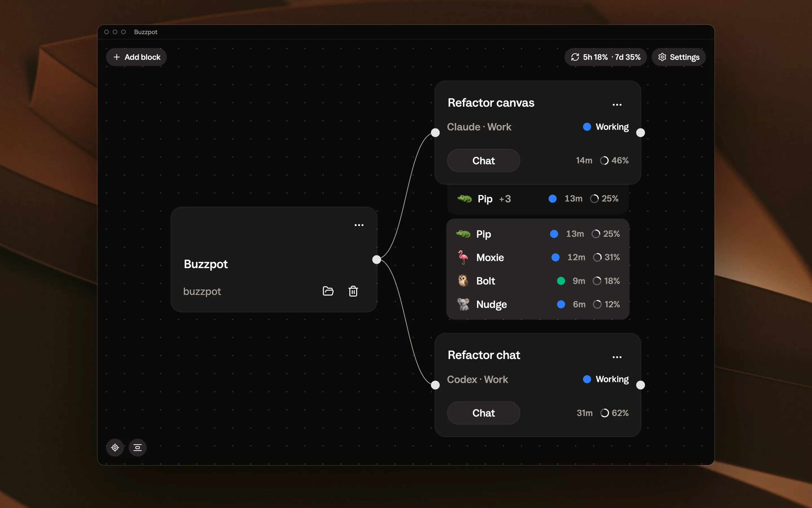Image resolution: width=812 pixels, height=508 pixels.
Task: Open more options on Buzzpot block
Action: click(359, 225)
